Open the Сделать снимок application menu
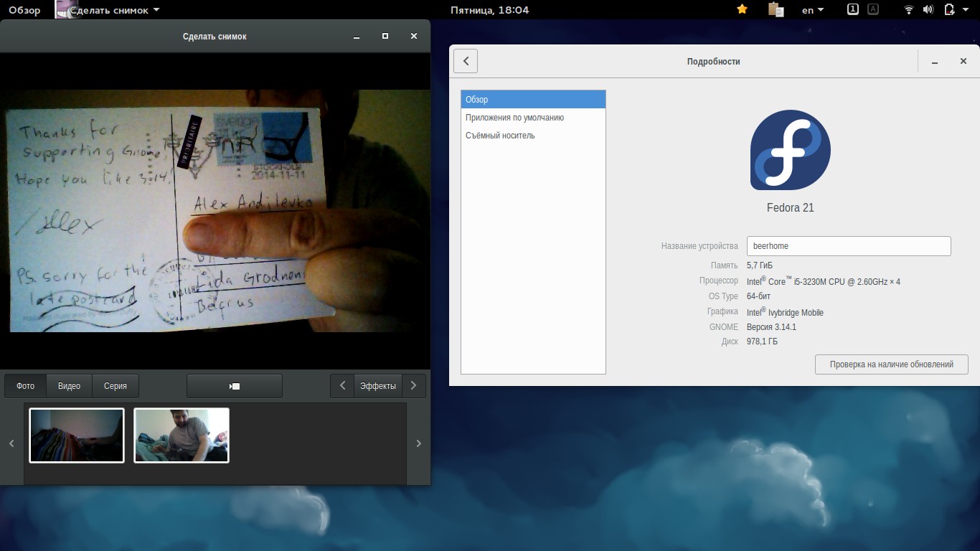This screenshot has height=551, width=980. pos(108,10)
